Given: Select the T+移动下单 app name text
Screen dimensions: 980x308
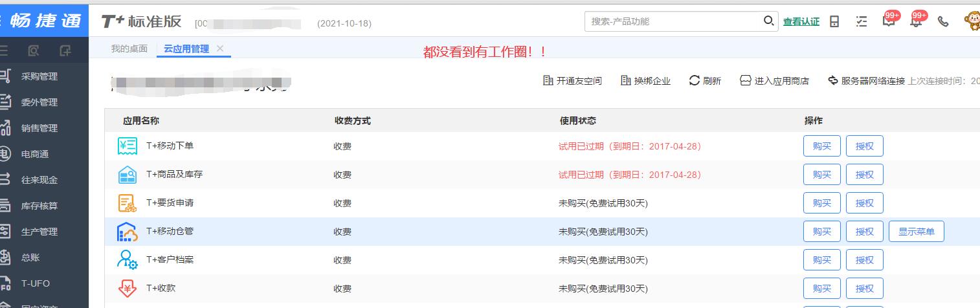Looking at the screenshot, I should pyautogui.click(x=170, y=146).
